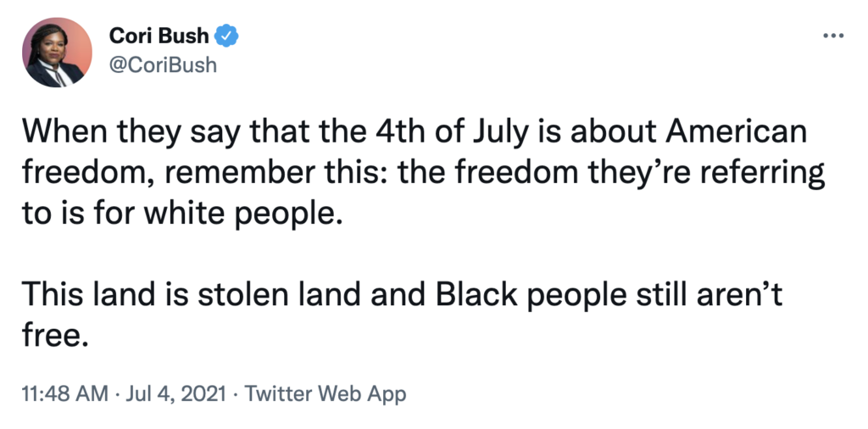Image resolution: width=868 pixels, height=429 pixels.
Task: Open the three-dot more options menu
Action: (833, 36)
